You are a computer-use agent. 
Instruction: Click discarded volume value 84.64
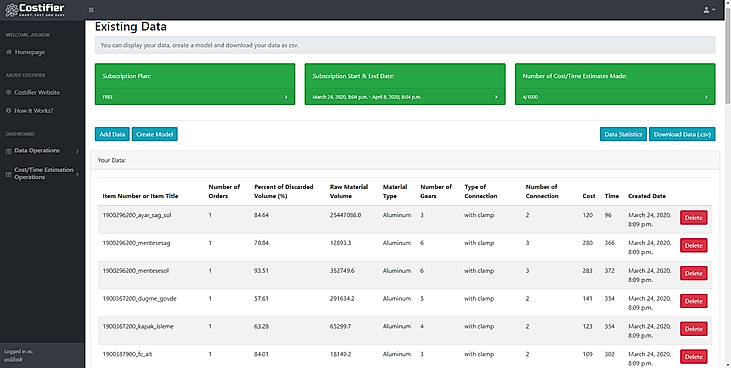click(x=261, y=215)
